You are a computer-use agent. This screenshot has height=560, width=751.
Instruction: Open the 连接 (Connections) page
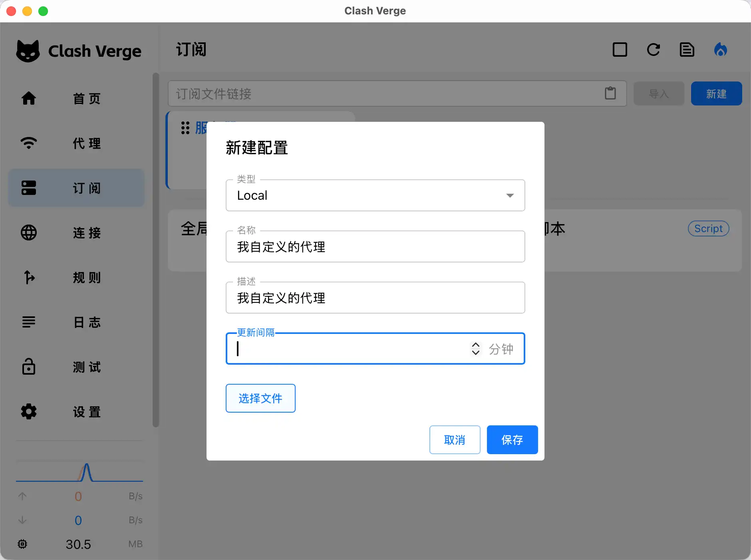coord(79,233)
